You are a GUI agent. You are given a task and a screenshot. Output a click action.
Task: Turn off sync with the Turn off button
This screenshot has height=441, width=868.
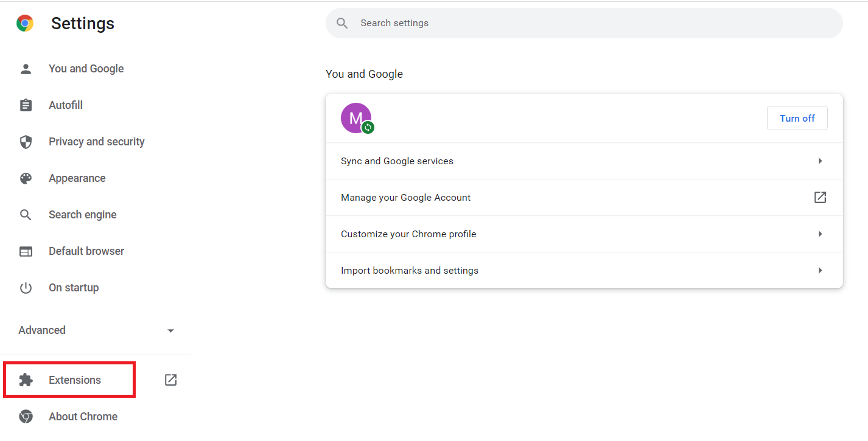(797, 118)
